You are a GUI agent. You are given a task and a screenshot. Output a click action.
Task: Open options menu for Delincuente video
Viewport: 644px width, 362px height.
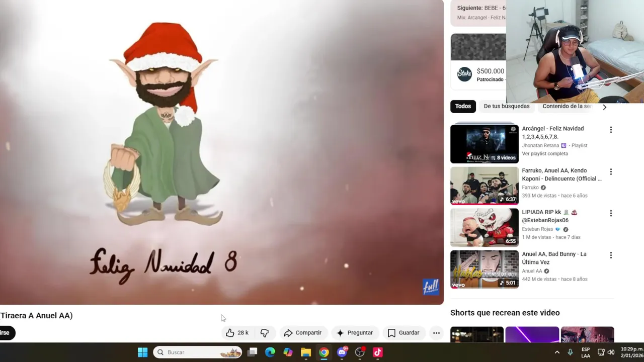[x=611, y=172]
